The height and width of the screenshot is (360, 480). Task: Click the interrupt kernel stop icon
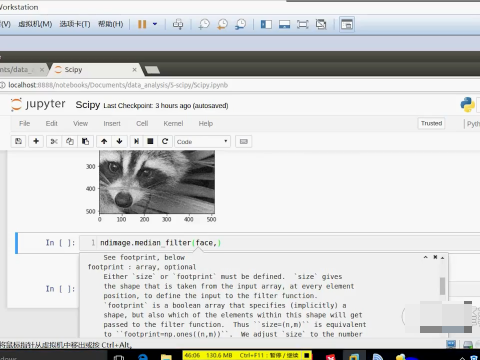[x=150, y=141]
